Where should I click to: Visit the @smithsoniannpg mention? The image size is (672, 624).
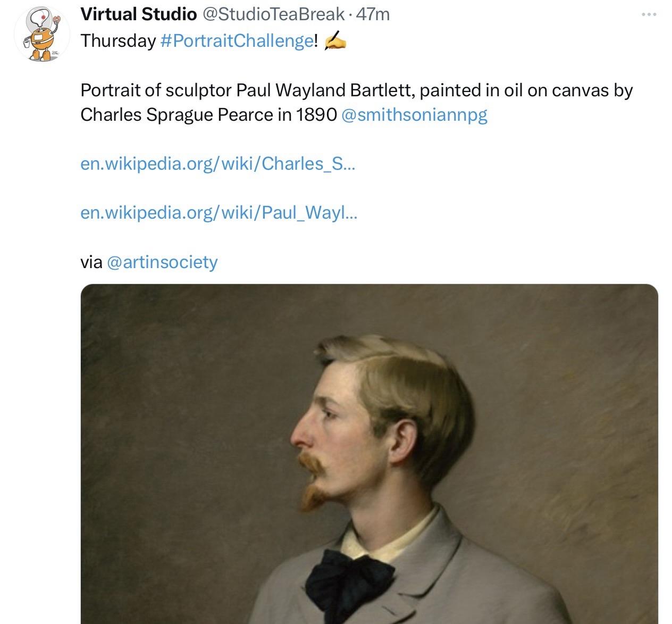(414, 114)
